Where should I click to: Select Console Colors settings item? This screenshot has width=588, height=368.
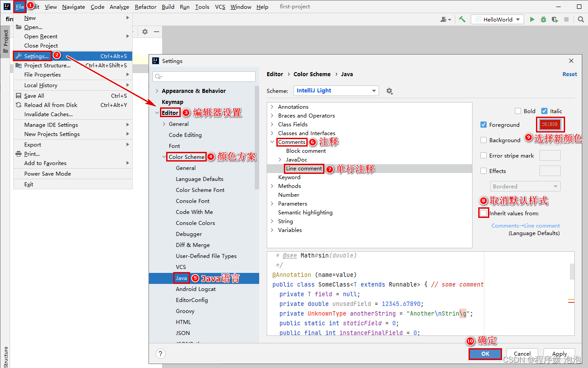(x=195, y=223)
